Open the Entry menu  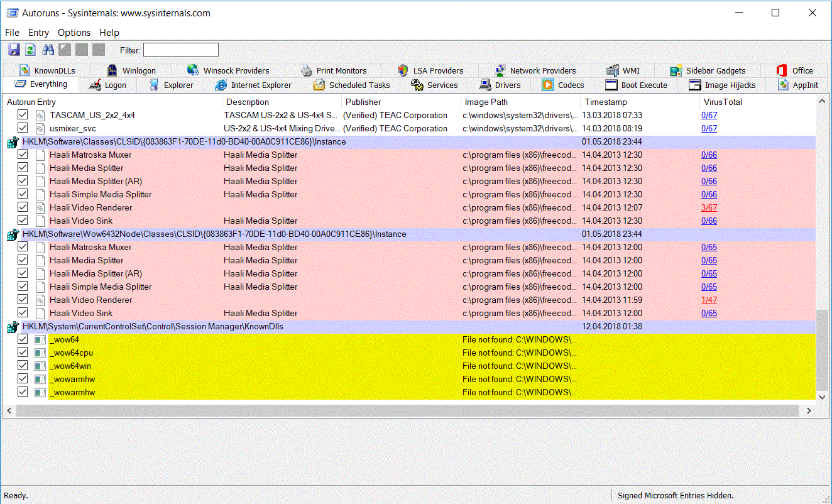pyautogui.click(x=38, y=33)
